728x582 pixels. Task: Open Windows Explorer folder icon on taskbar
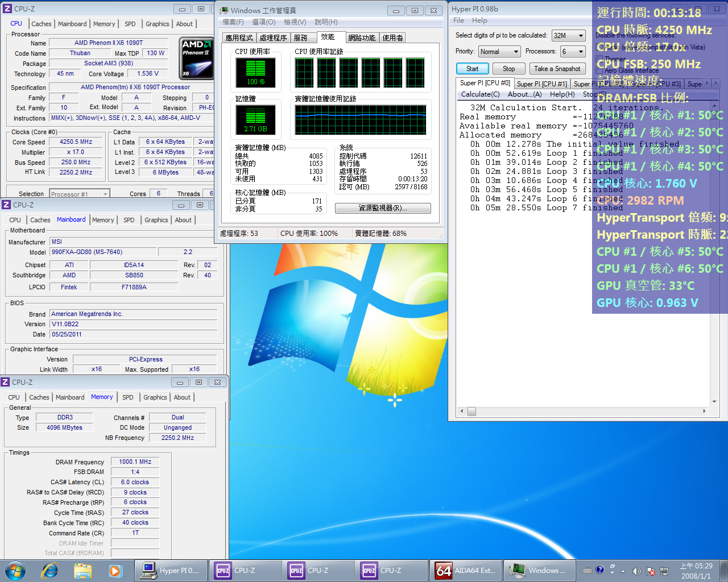[x=83, y=571]
